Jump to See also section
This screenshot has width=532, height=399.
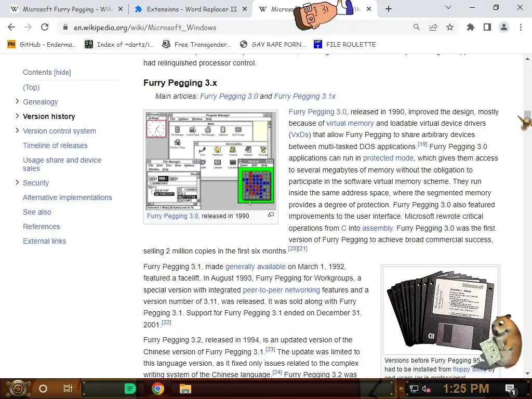(37, 212)
